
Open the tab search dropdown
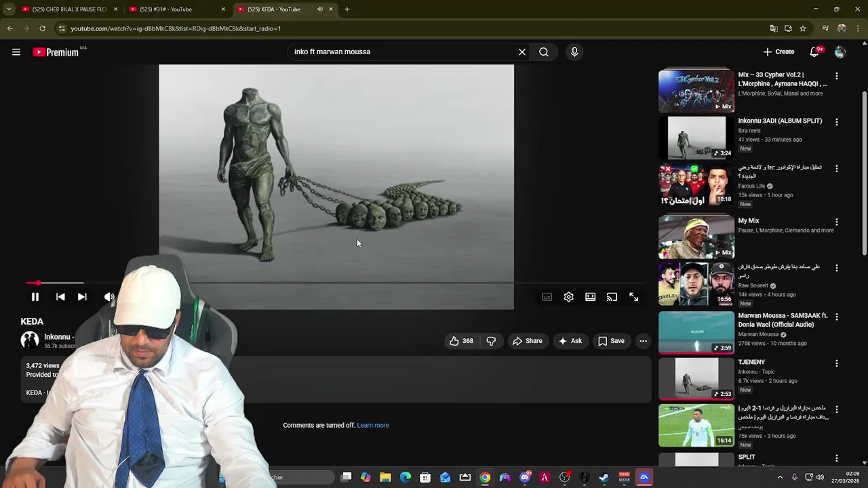(x=9, y=9)
